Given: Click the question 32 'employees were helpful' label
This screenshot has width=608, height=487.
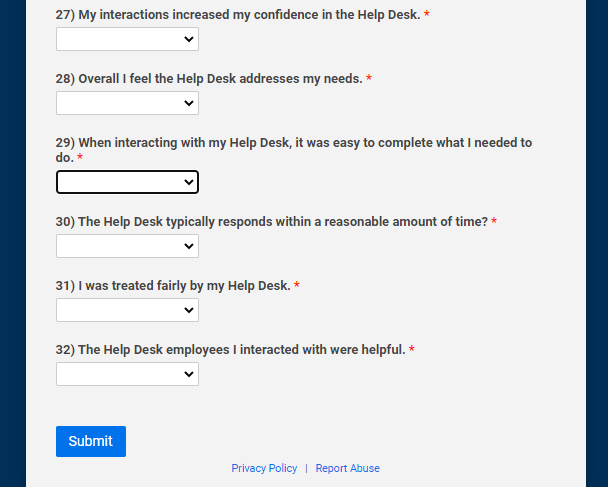Looking at the screenshot, I should point(230,350).
